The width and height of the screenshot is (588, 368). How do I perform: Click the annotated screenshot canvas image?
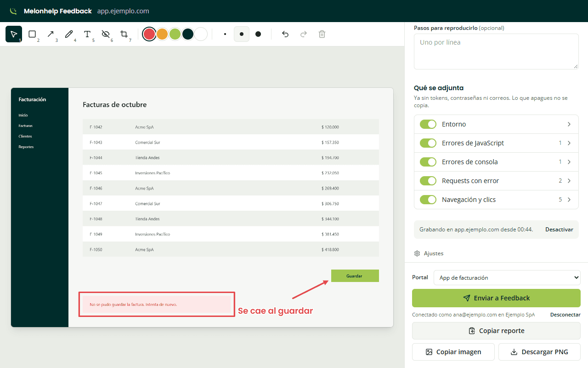pos(202,207)
